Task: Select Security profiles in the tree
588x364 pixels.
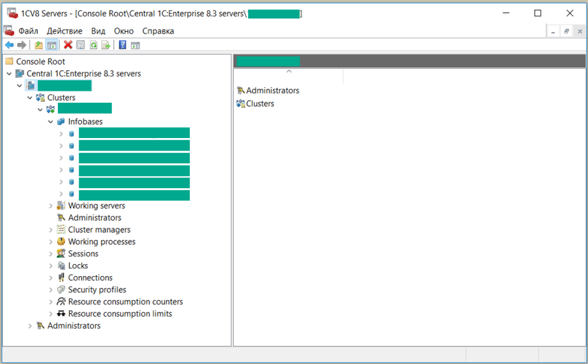Action: [97, 290]
